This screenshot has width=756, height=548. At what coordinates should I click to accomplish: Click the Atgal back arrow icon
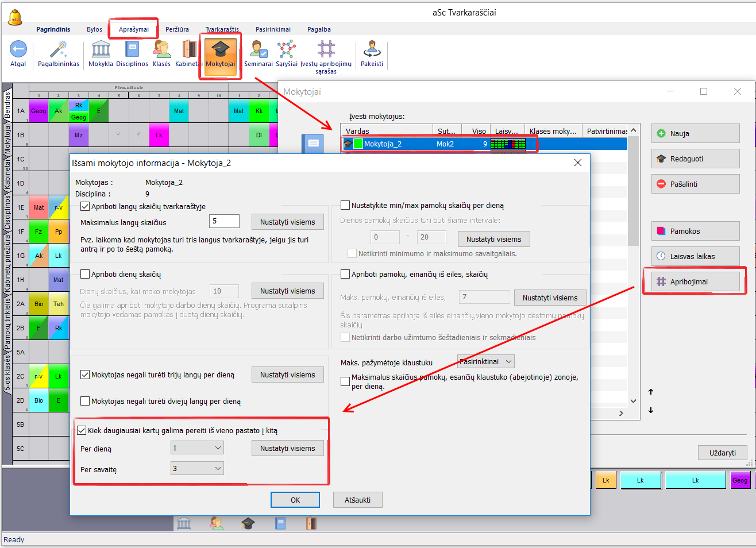[x=18, y=50]
